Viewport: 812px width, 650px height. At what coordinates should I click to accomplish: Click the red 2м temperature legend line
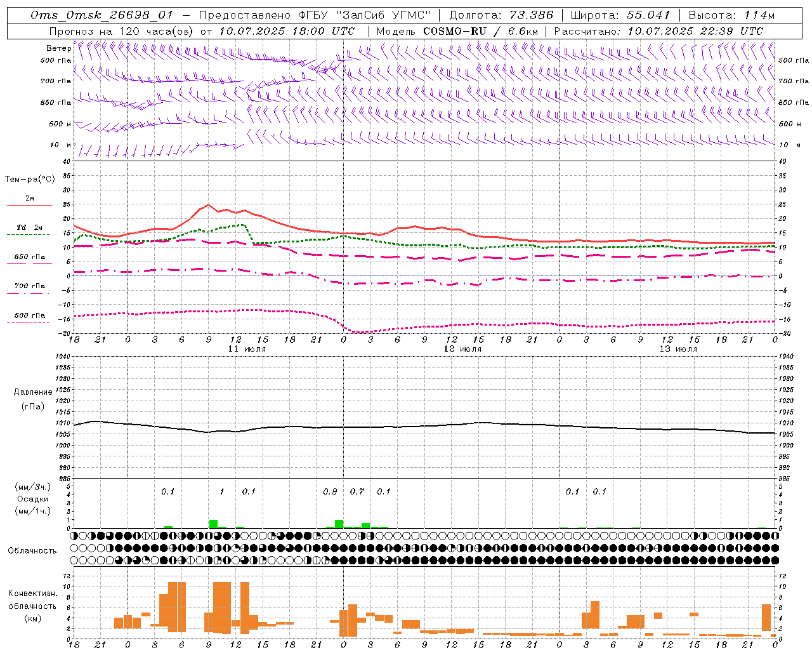[29, 205]
